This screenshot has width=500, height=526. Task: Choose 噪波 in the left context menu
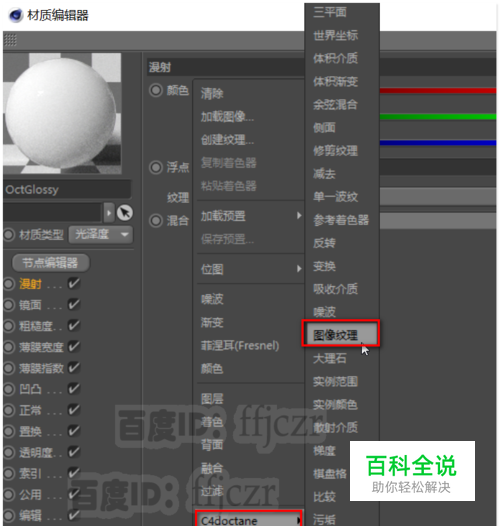point(212,299)
